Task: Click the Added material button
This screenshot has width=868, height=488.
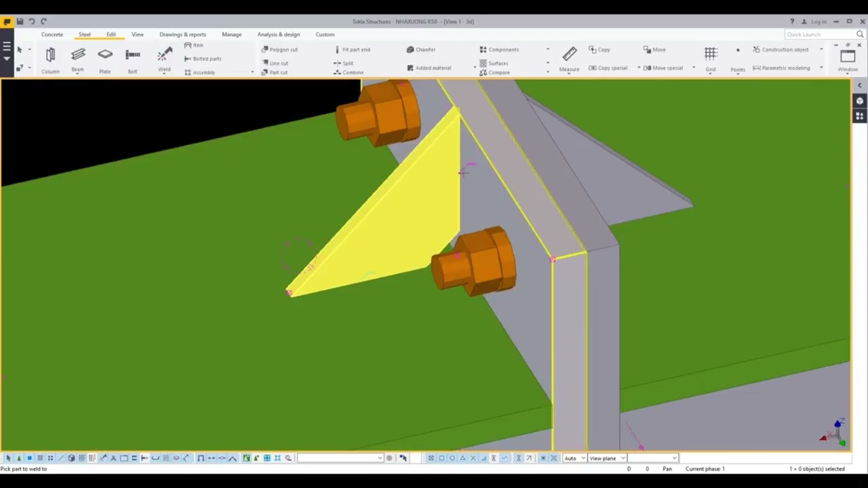Action: 429,68
